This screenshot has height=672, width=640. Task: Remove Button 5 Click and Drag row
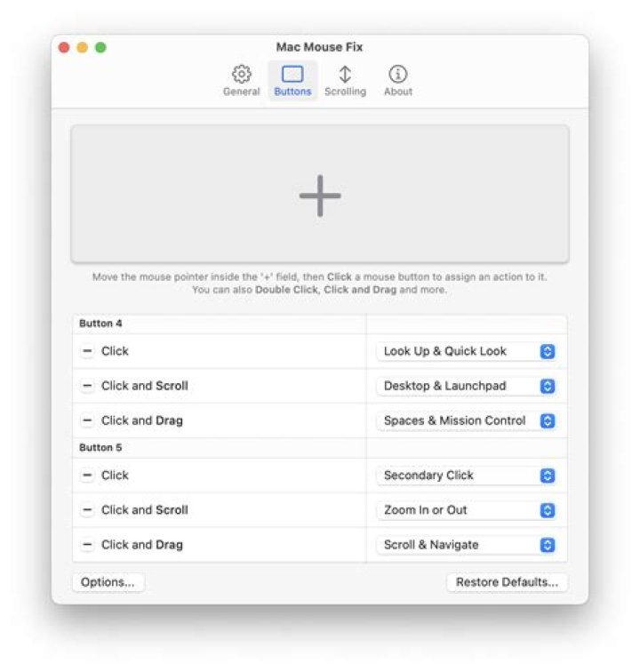point(87,545)
